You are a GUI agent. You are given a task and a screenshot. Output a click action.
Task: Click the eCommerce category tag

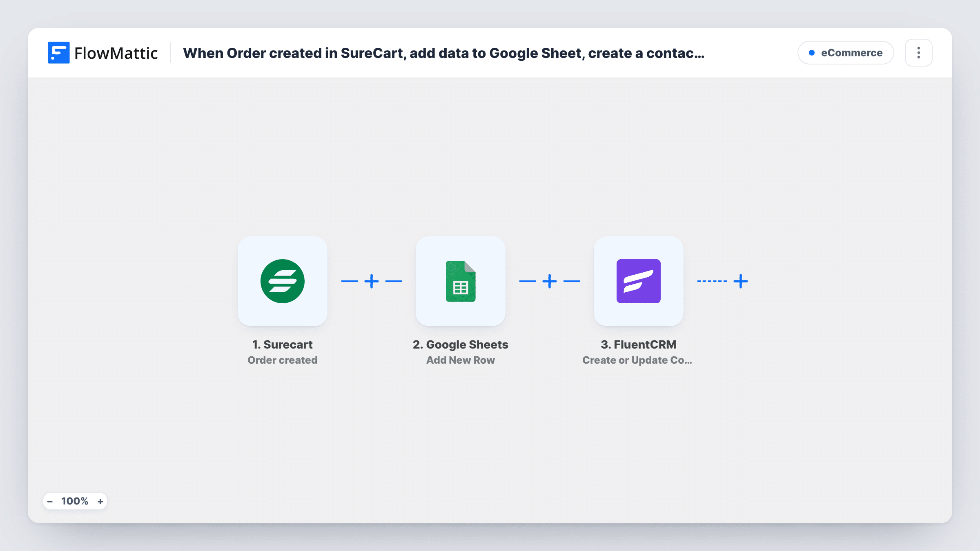click(x=846, y=53)
